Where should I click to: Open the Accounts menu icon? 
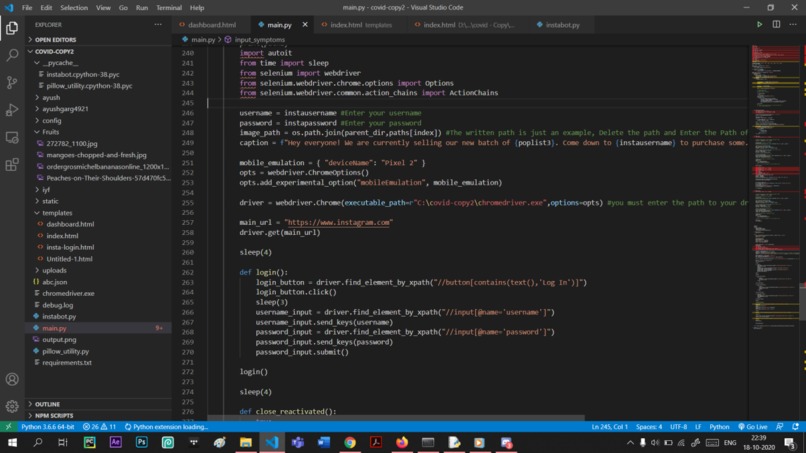(x=12, y=379)
